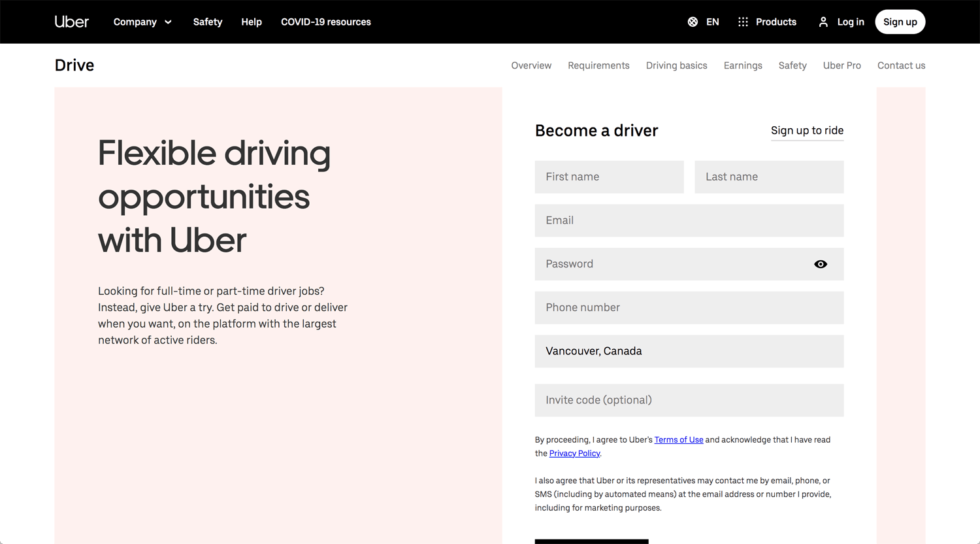Click the Become a driver heading
This screenshot has height=544, width=980.
click(x=596, y=131)
